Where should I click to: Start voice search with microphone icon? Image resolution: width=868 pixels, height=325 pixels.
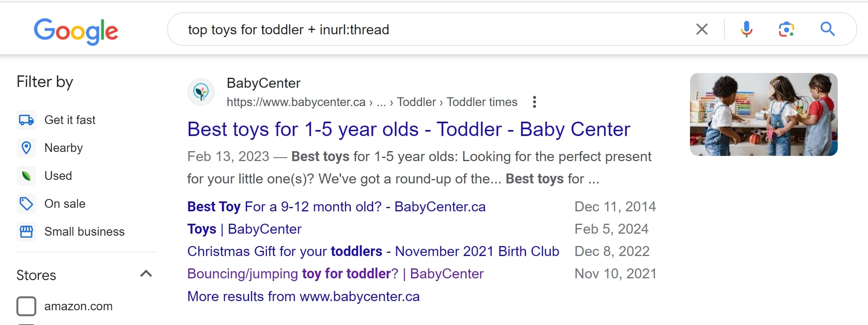click(746, 29)
